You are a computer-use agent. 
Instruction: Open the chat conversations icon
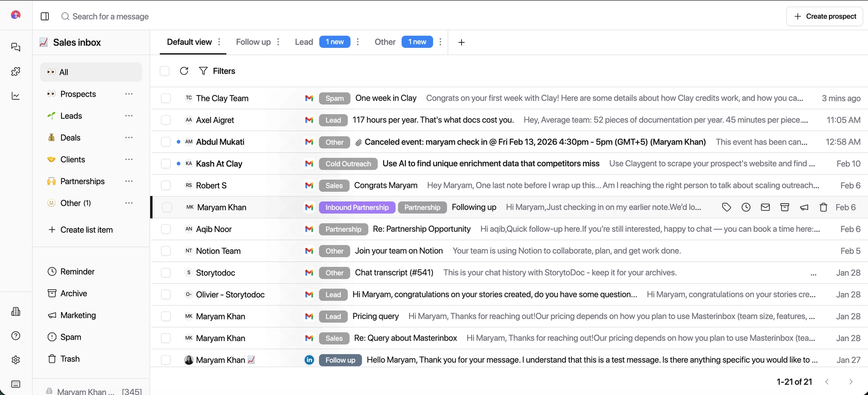coord(16,47)
